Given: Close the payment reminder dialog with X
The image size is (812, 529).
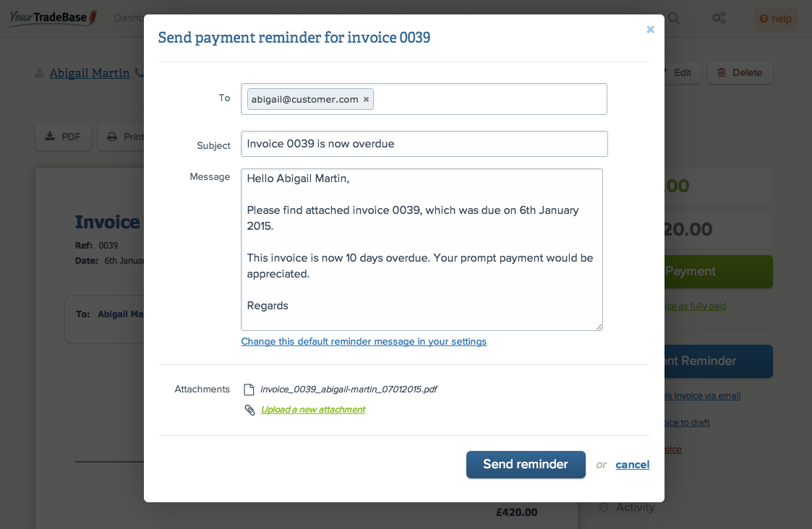Looking at the screenshot, I should [650, 30].
